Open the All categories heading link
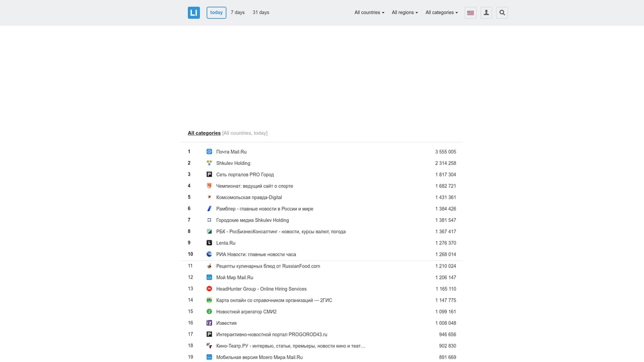This screenshot has width=644, height=362. (x=204, y=133)
